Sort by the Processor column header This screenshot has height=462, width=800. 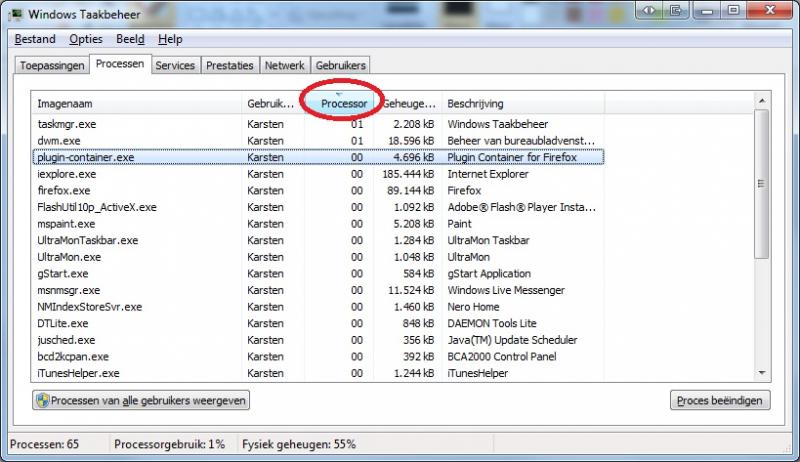pyautogui.click(x=340, y=104)
